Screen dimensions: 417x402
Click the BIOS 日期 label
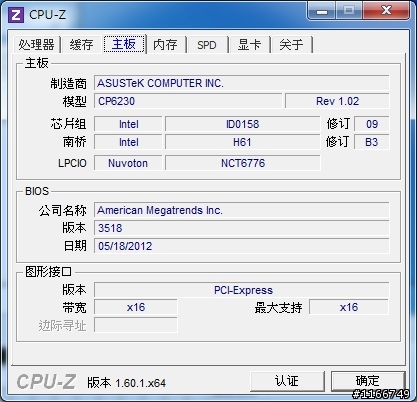click(x=75, y=246)
